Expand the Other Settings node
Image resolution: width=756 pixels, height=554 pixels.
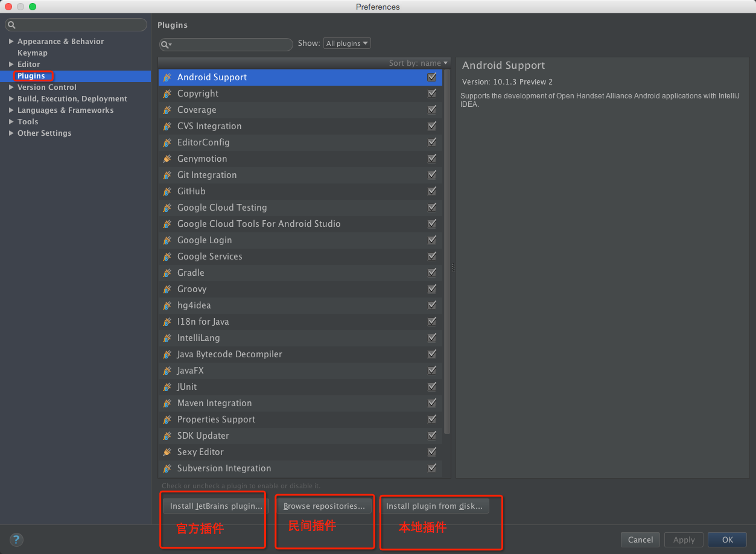tap(11, 133)
